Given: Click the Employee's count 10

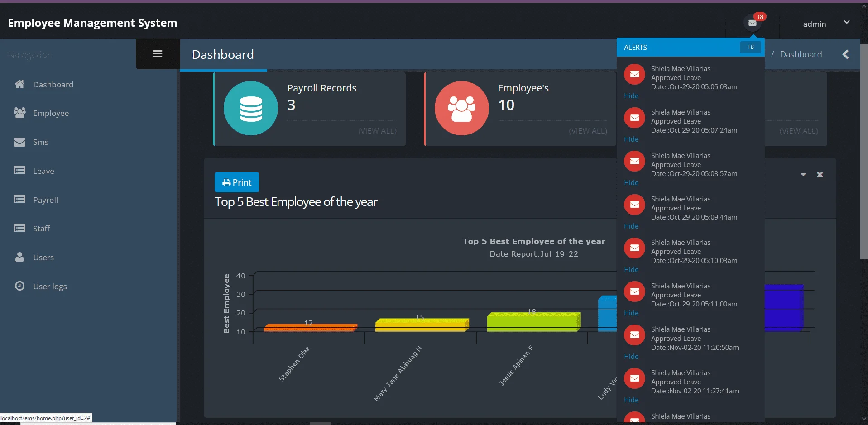Looking at the screenshot, I should point(506,105).
